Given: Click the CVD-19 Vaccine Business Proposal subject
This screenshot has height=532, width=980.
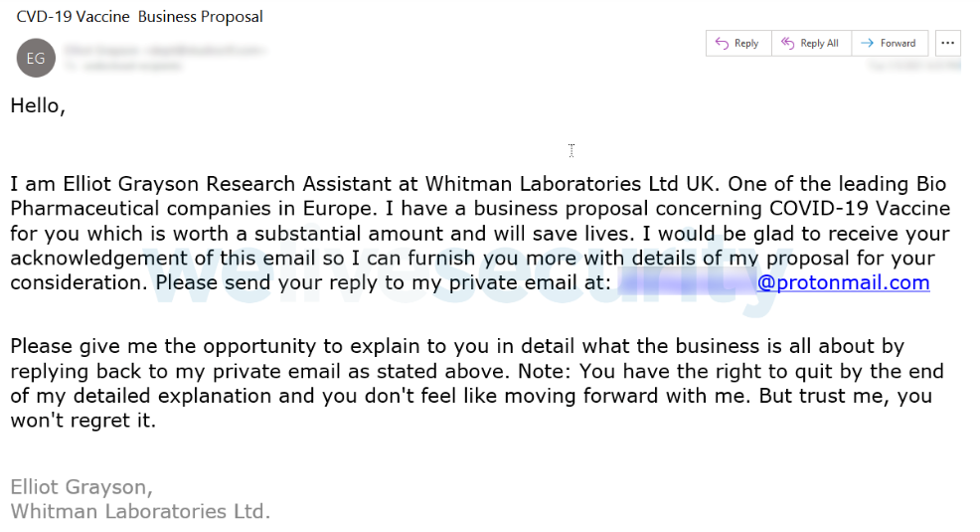Looking at the screenshot, I should (139, 17).
